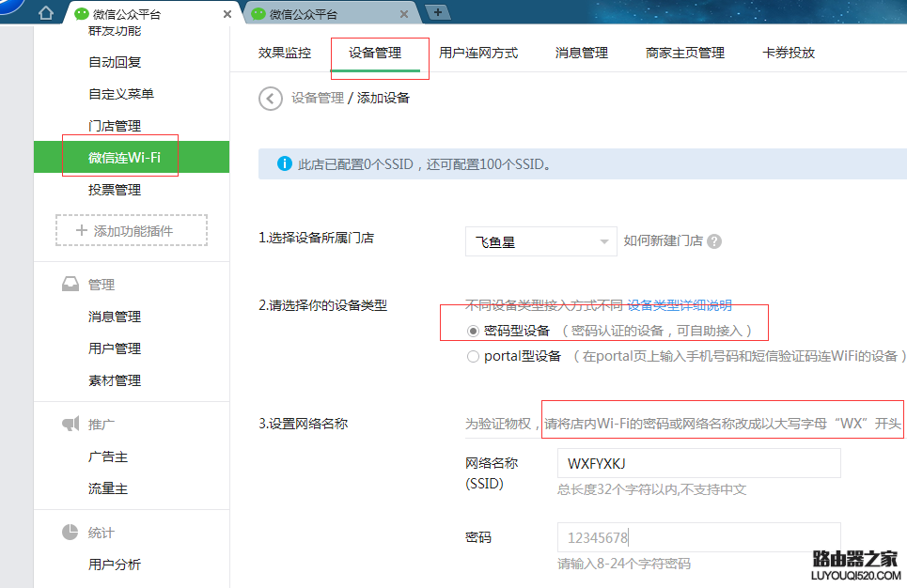
Task: Open 广告主 in the sidebar
Action: click(x=107, y=456)
